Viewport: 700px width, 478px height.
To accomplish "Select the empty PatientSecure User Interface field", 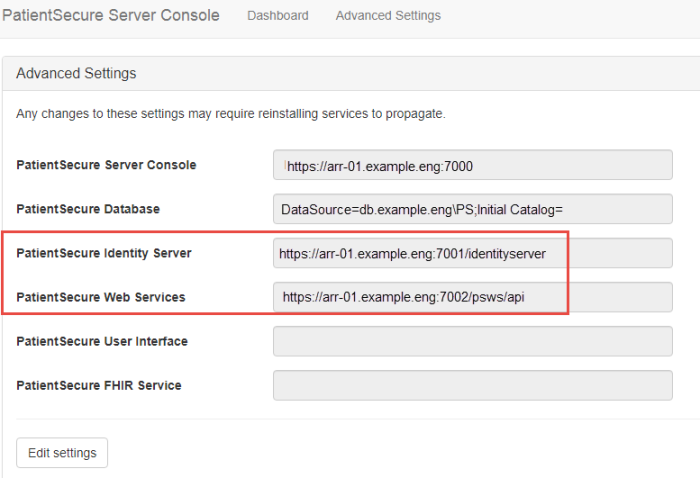I will coord(472,341).
